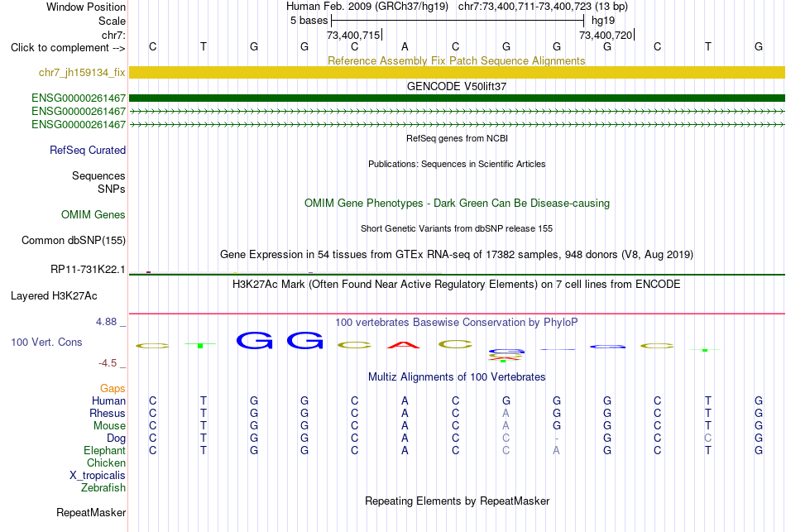Click base A in the complement sequence row
Image resolution: width=786 pixels, height=532 pixels.
coord(405,47)
